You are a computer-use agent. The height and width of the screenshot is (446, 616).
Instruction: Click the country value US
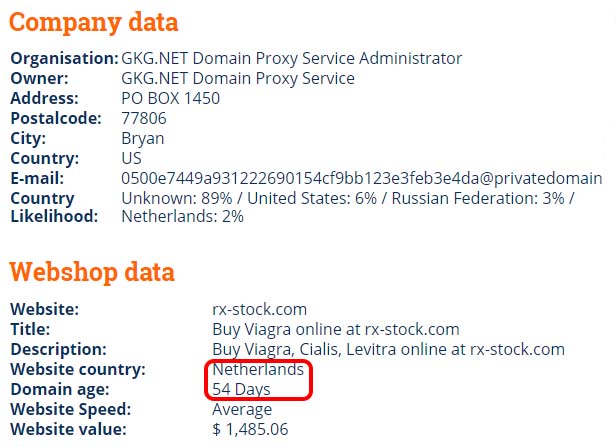[x=131, y=158]
